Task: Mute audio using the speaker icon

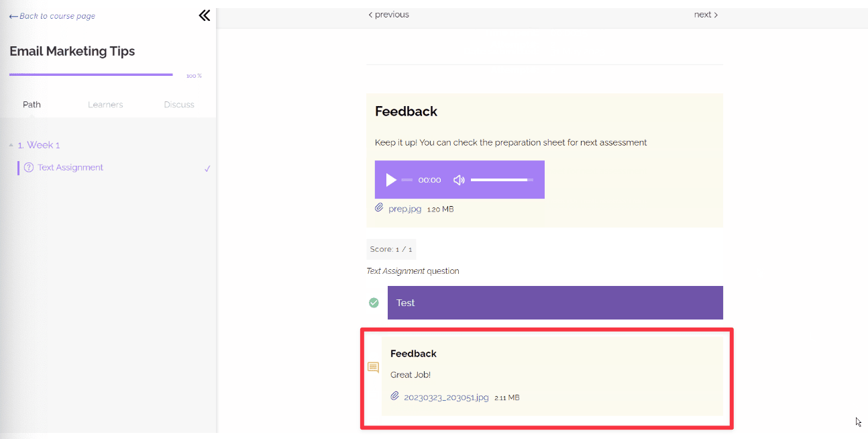Action: [459, 180]
